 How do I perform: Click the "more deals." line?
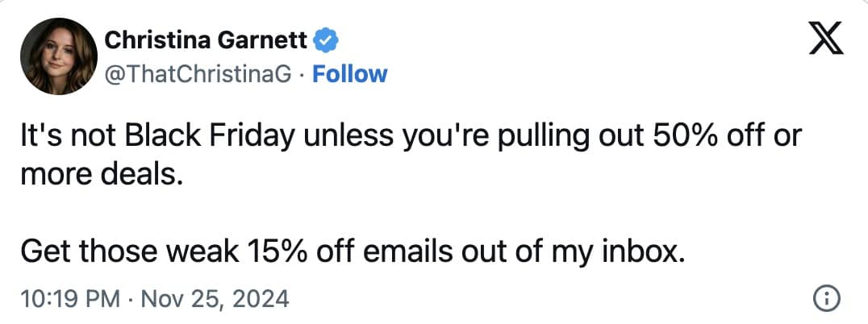point(102,173)
